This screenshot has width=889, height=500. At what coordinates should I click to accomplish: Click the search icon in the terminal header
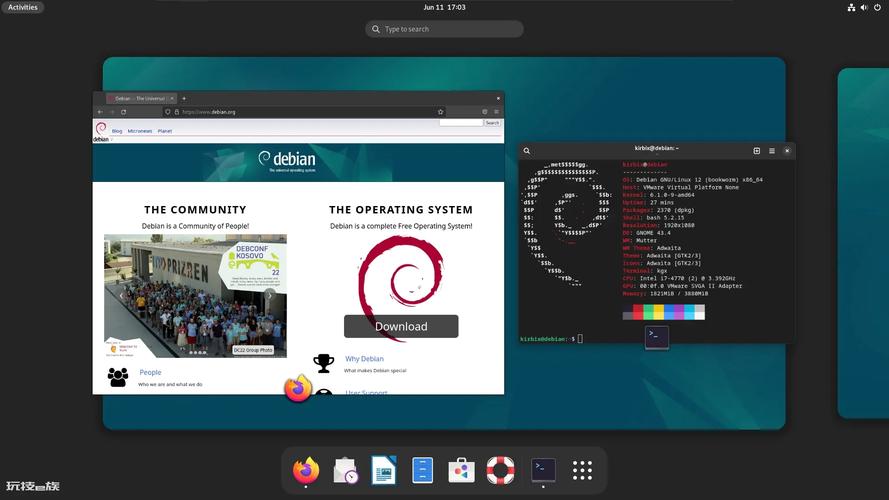coord(527,151)
